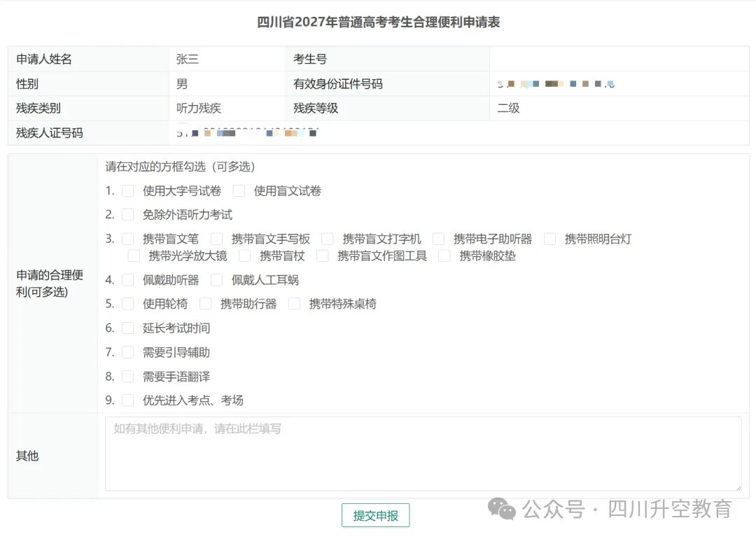Tick the 延长考试时间 checkbox
The width and height of the screenshot is (756, 539).
pyautogui.click(x=128, y=328)
